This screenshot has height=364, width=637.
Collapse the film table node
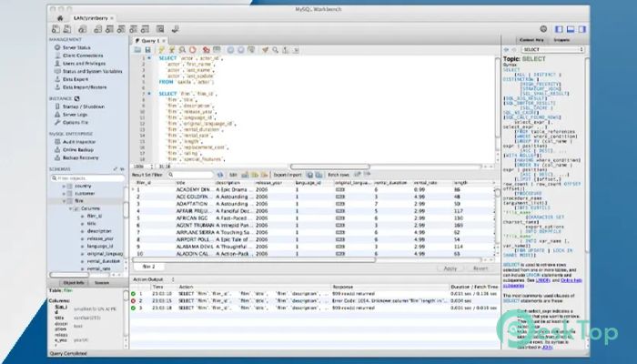tap(64, 201)
